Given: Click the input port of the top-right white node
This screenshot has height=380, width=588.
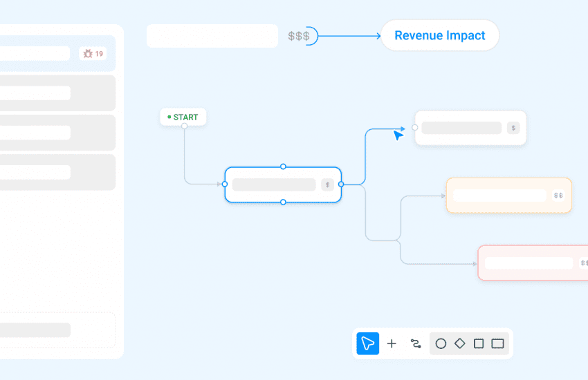Looking at the screenshot, I should 415,127.
